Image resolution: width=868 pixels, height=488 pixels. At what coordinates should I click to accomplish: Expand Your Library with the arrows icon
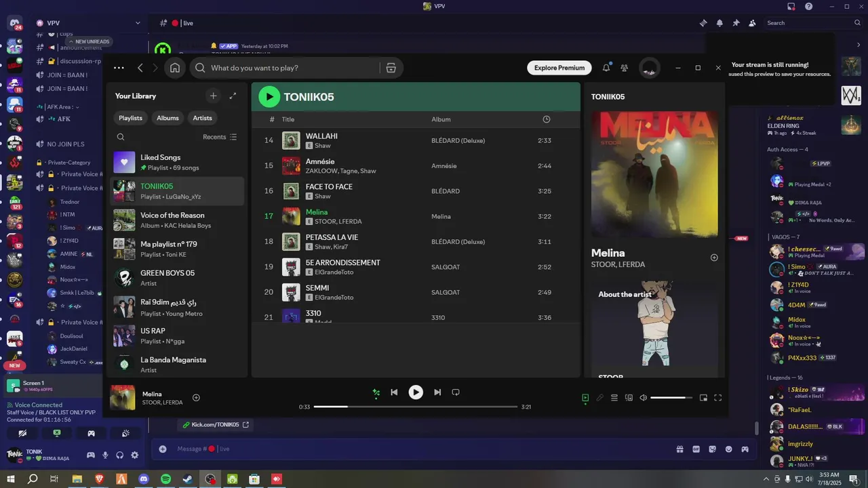coord(233,96)
